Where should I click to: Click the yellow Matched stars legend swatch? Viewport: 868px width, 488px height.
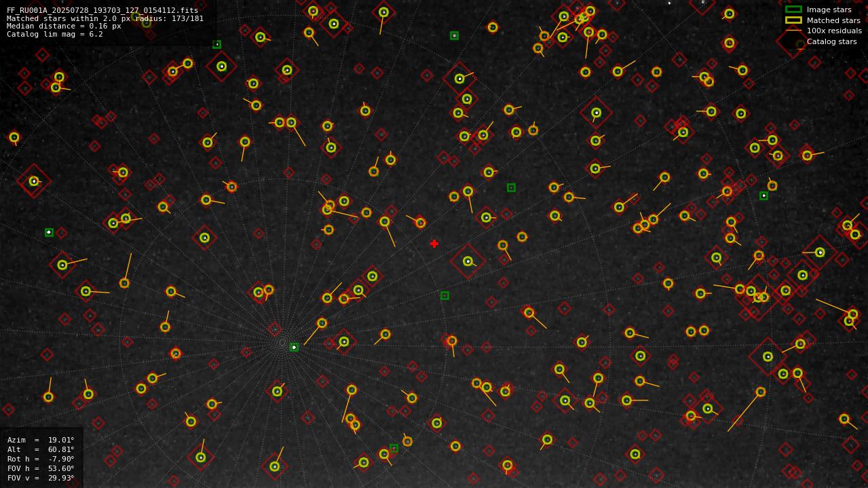click(x=793, y=20)
